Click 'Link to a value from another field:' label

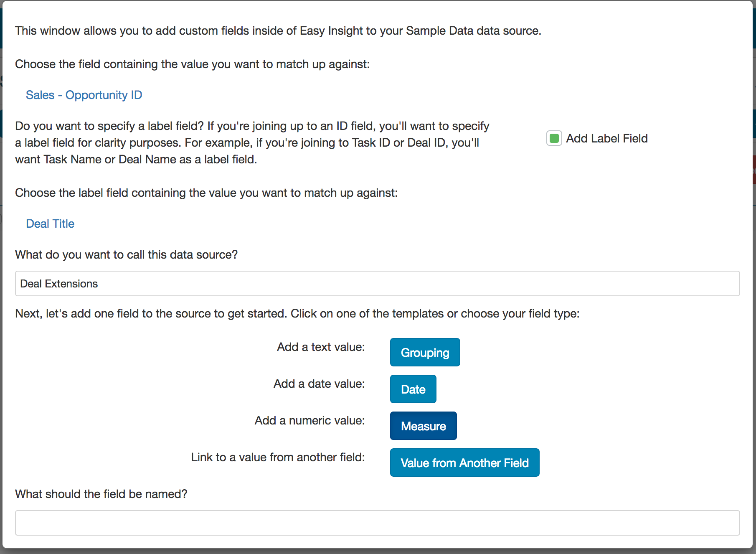point(278,457)
